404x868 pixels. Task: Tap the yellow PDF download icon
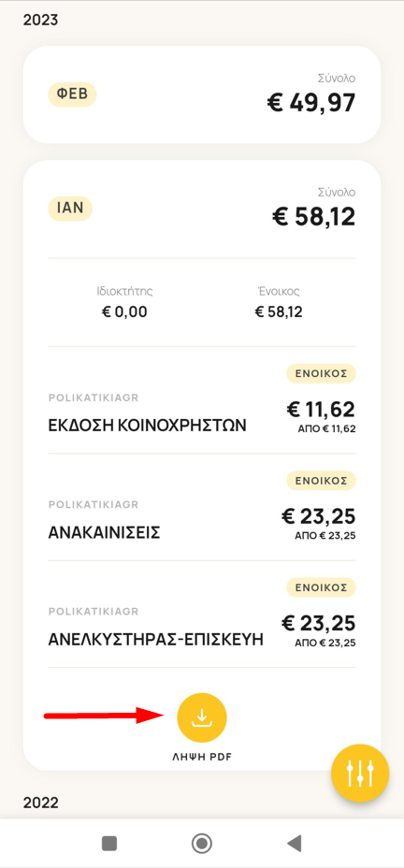point(201,717)
